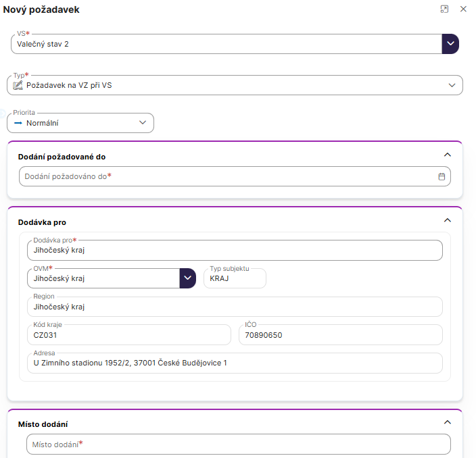Open the OVM dropdown arrow button
Screen dimensions: 476x458
(188, 278)
